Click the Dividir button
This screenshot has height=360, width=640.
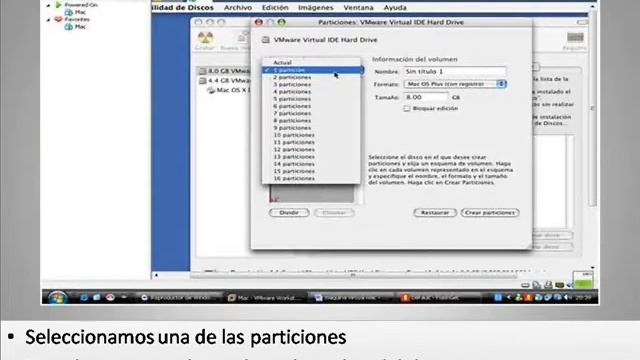click(x=289, y=213)
